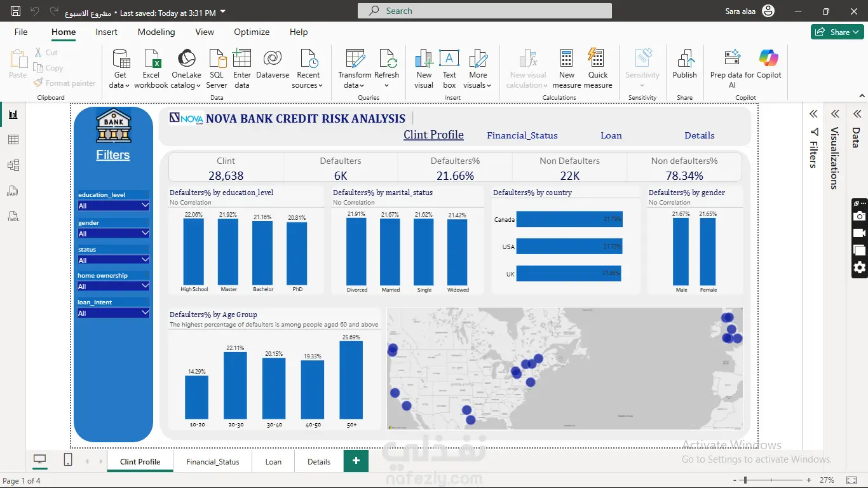Image resolution: width=868 pixels, height=488 pixels.
Task: Open the Modeling ribbon tab
Action: (156, 32)
